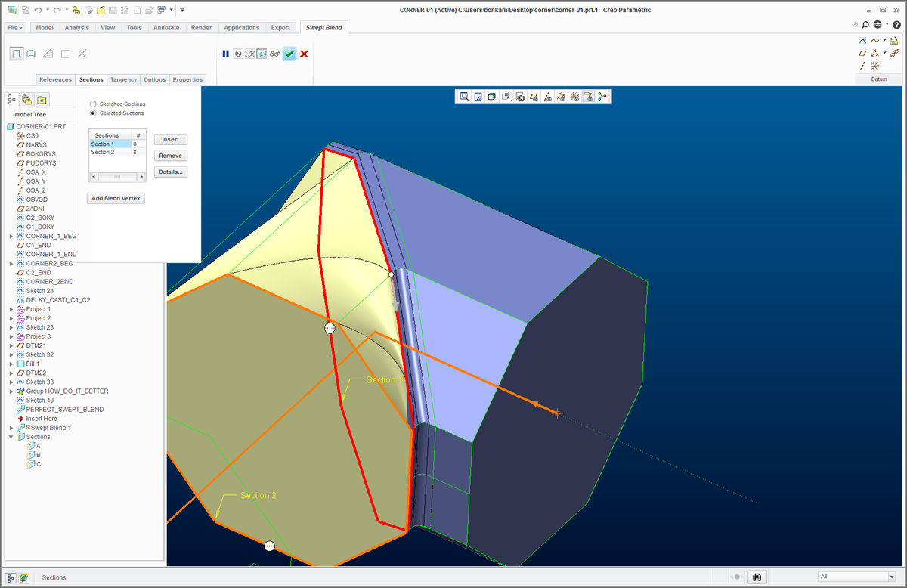The height and width of the screenshot is (588, 907).
Task: Open the Properties panel tab
Action: (187, 79)
